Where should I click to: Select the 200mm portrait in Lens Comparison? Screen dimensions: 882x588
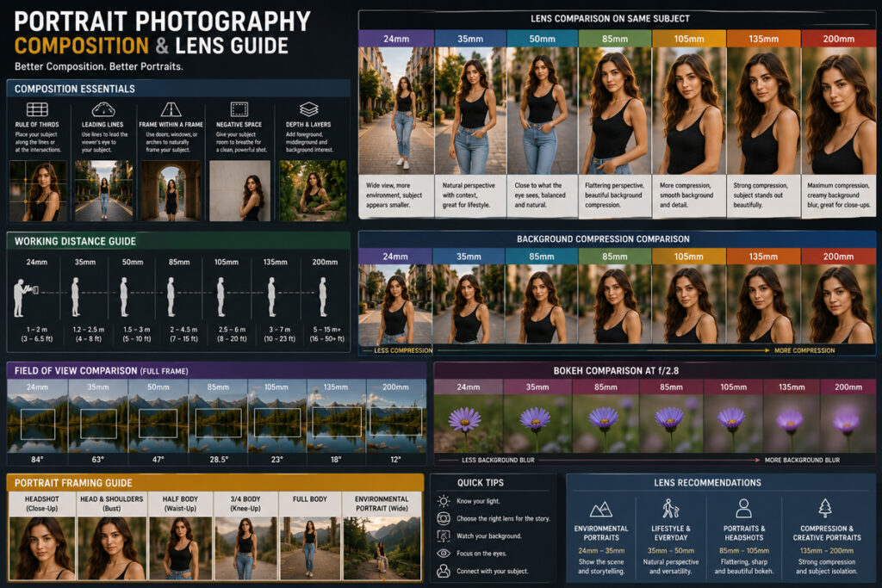pos(839,111)
